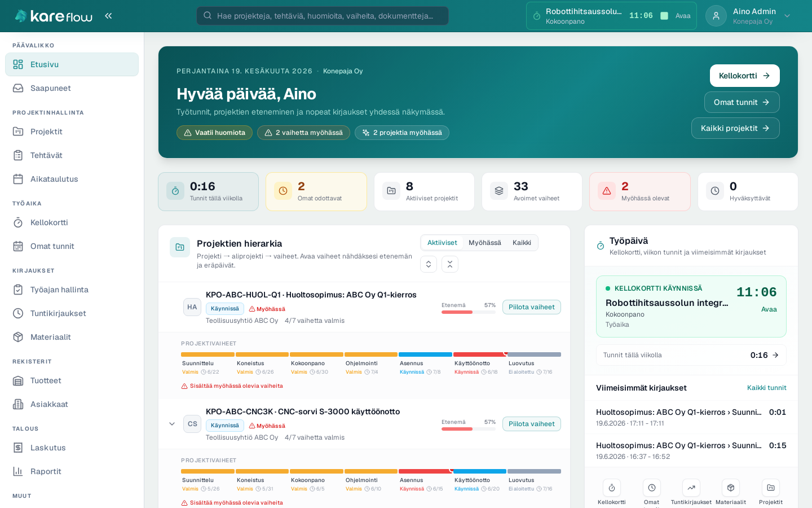Click Avaa in the running Kellokortti card

(x=769, y=309)
